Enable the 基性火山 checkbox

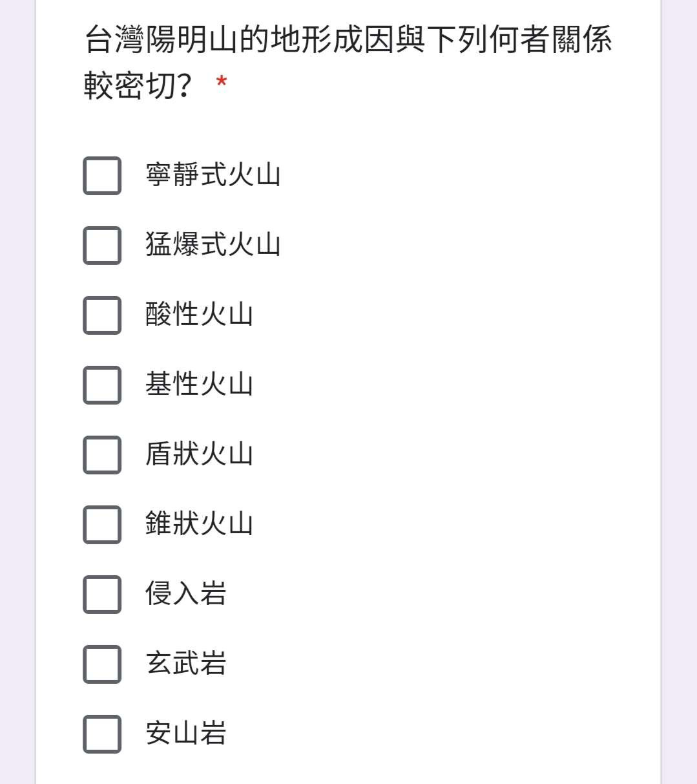102,385
